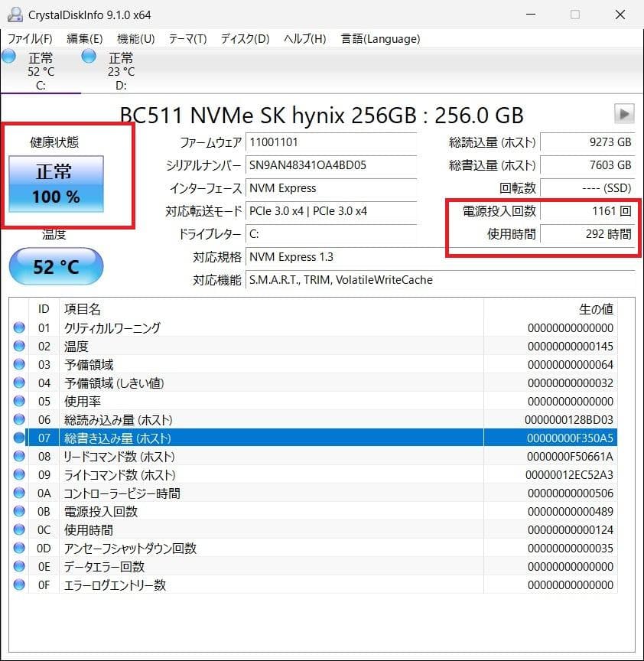644x661 pixels.
Task: Click status icon of row 03 予備領域
Action: 19,364
